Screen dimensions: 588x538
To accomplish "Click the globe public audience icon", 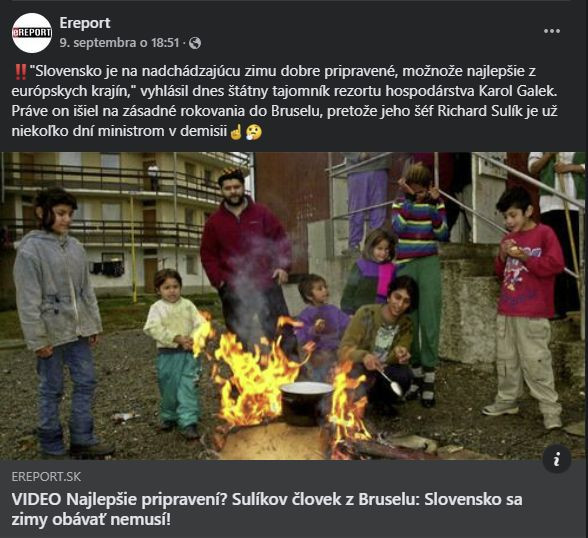I will click(195, 43).
